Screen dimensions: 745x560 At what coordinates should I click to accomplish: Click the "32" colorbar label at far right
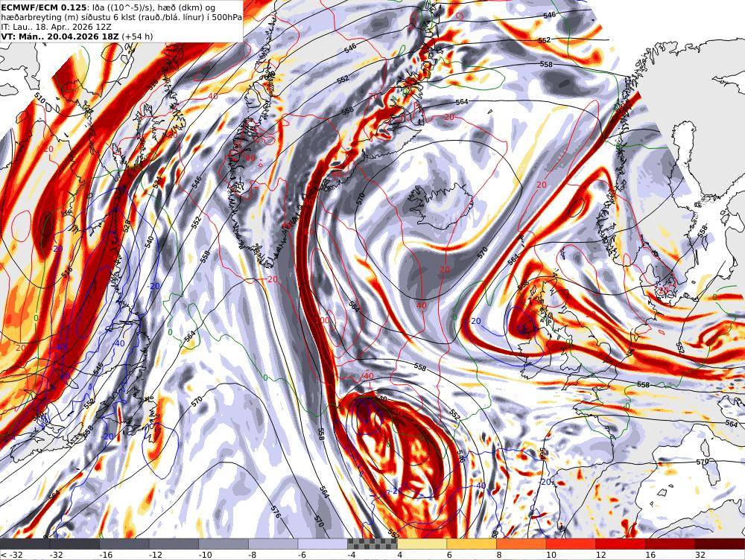tap(700, 555)
